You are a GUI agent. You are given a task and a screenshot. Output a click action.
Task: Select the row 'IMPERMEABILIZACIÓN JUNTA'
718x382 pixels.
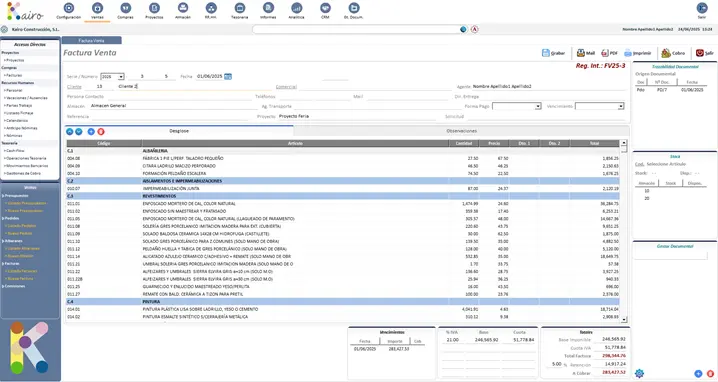pos(343,188)
